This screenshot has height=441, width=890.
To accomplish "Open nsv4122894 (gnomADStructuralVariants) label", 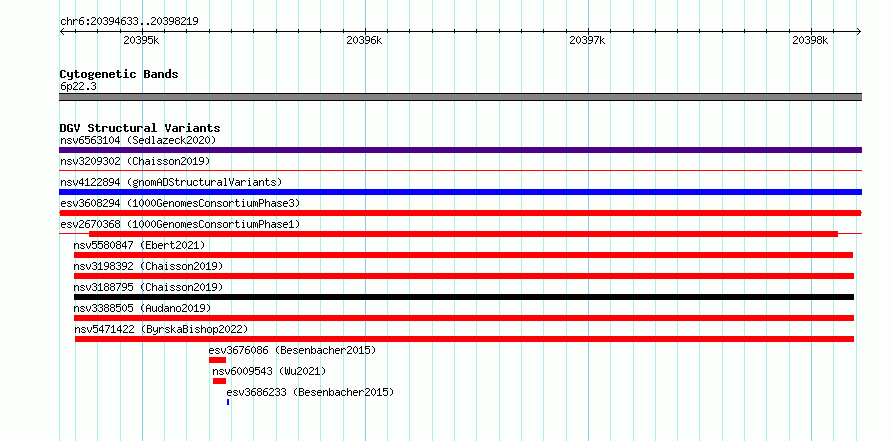I will pos(171,182).
